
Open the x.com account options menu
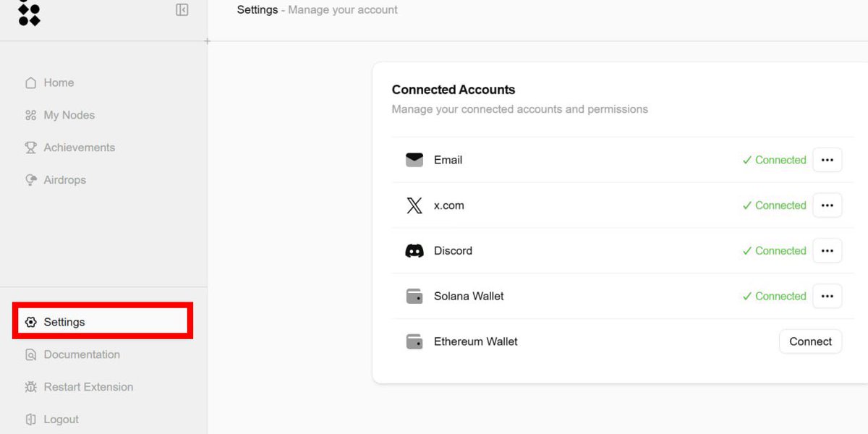click(827, 205)
